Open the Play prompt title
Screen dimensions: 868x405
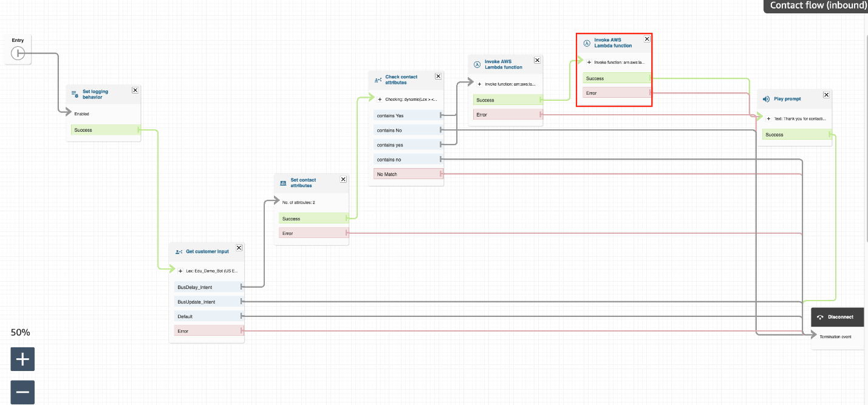click(x=787, y=98)
